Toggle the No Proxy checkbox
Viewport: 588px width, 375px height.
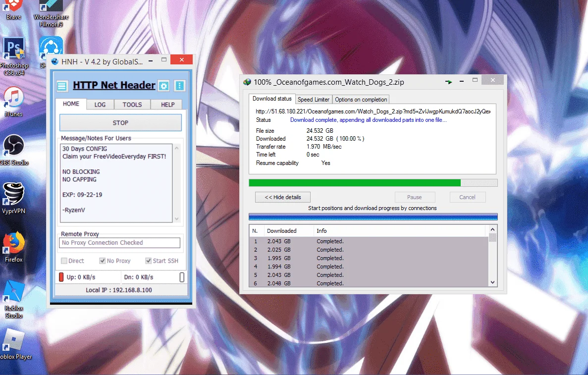[x=102, y=261]
